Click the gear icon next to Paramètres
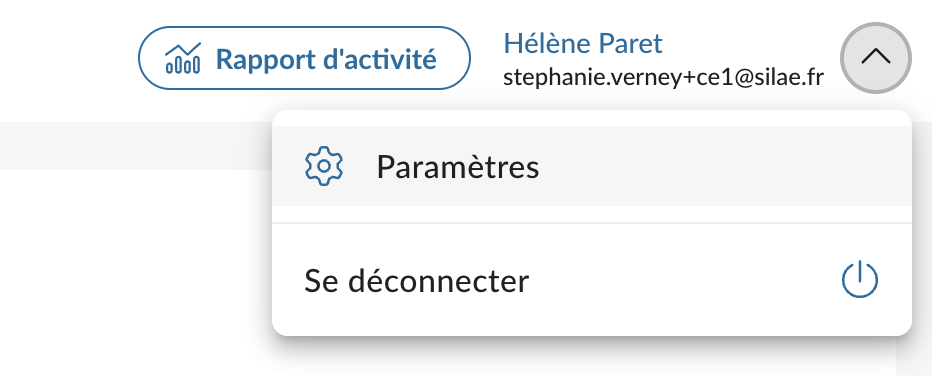932x376 pixels. pos(324,166)
